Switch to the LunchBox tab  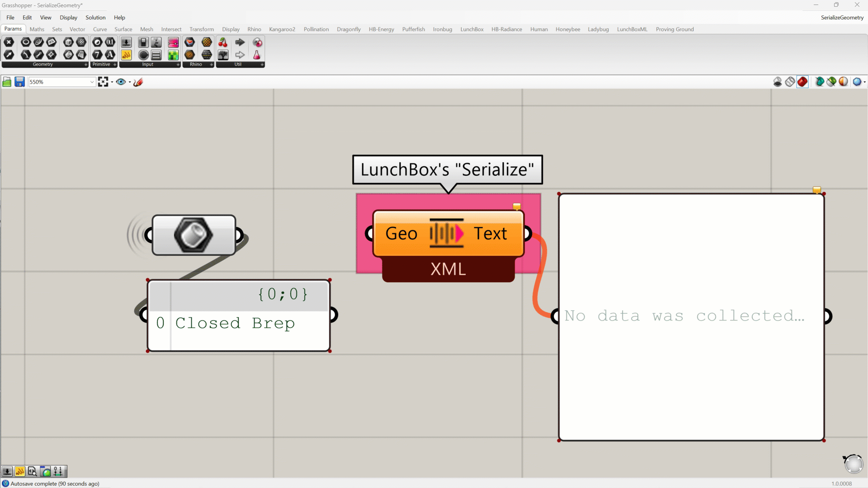coord(472,29)
